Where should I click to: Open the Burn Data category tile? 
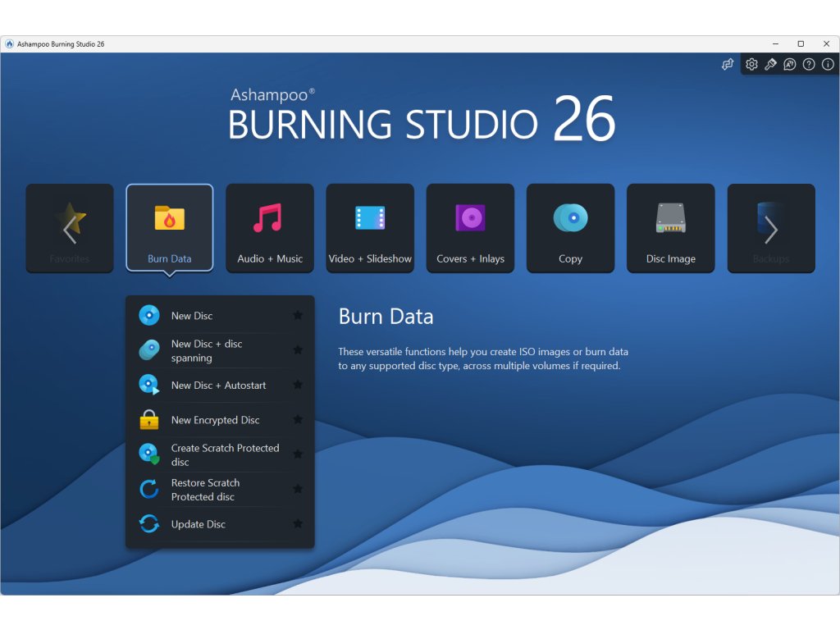point(169,228)
